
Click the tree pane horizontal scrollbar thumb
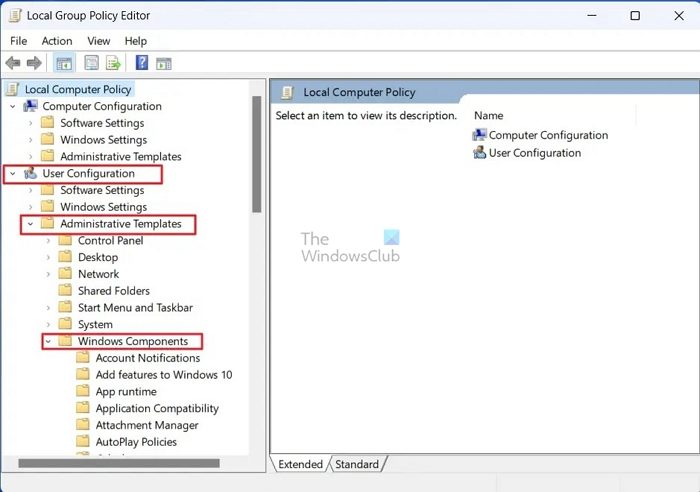tap(119, 463)
